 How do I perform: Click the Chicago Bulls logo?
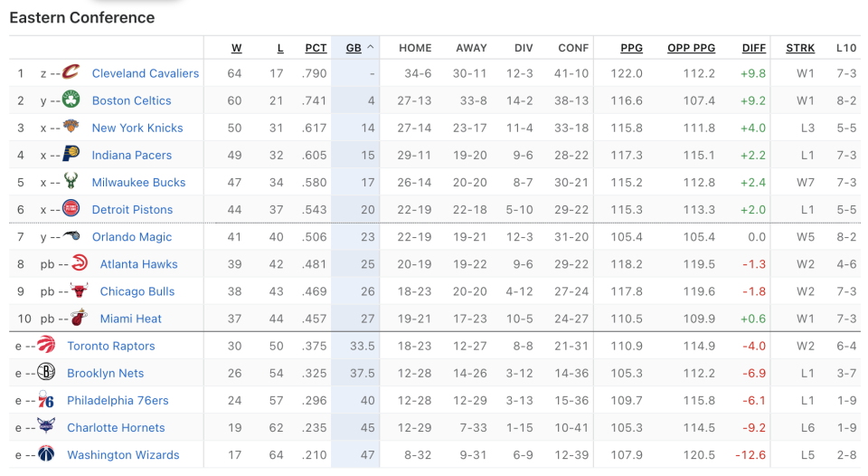80,291
